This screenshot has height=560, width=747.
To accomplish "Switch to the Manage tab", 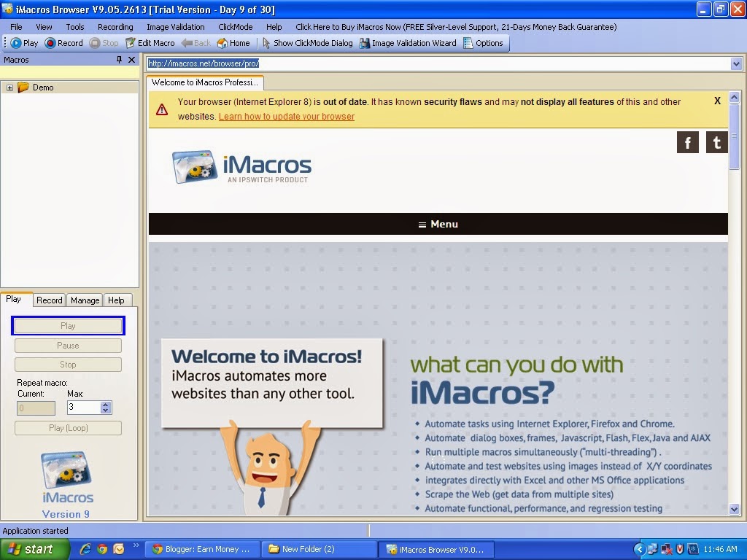I will coord(85,300).
